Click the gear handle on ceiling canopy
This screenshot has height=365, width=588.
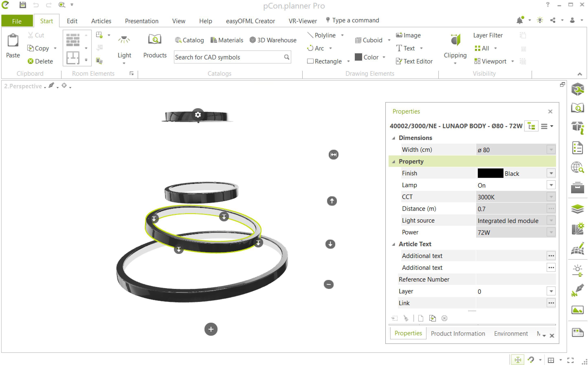tap(198, 115)
